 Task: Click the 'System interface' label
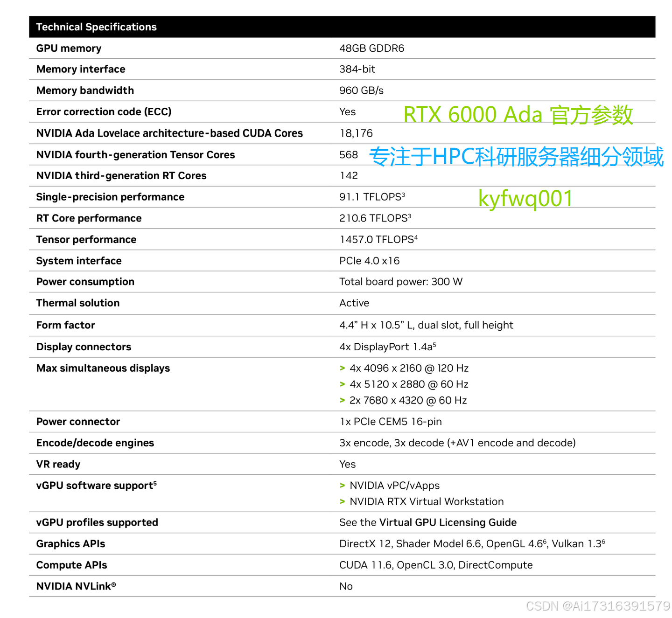[x=79, y=261]
